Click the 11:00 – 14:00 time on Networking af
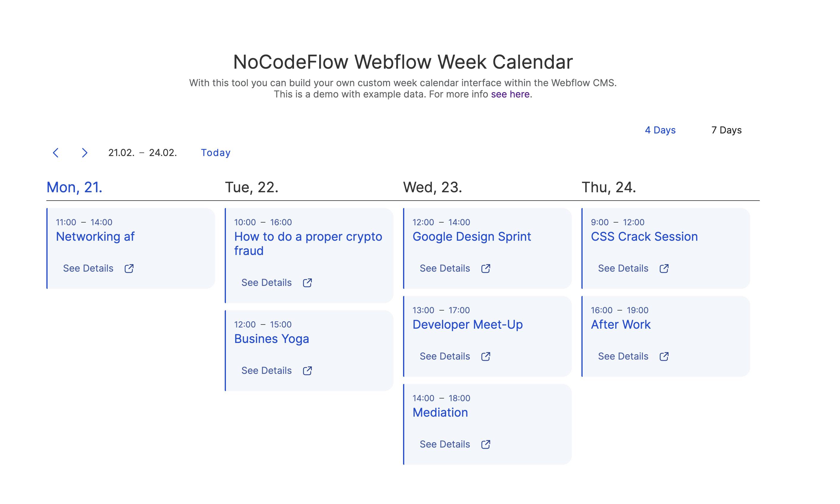 coord(84,222)
